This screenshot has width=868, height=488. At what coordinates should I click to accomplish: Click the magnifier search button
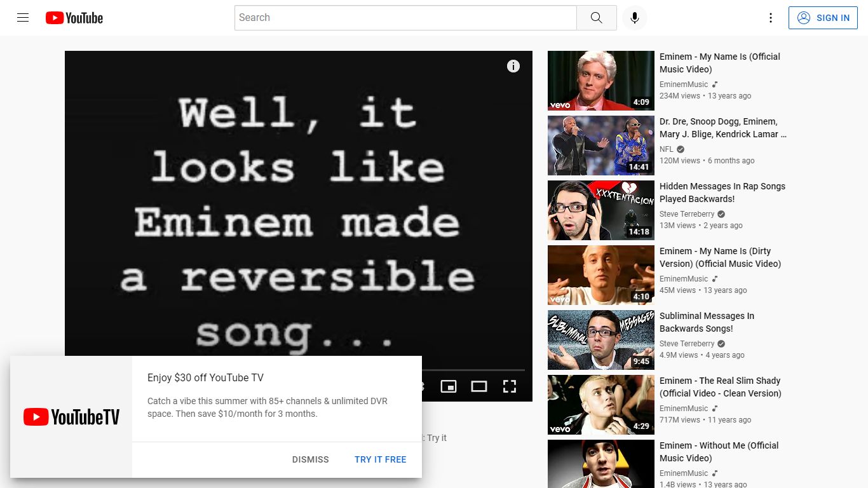(x=596, y=18)
